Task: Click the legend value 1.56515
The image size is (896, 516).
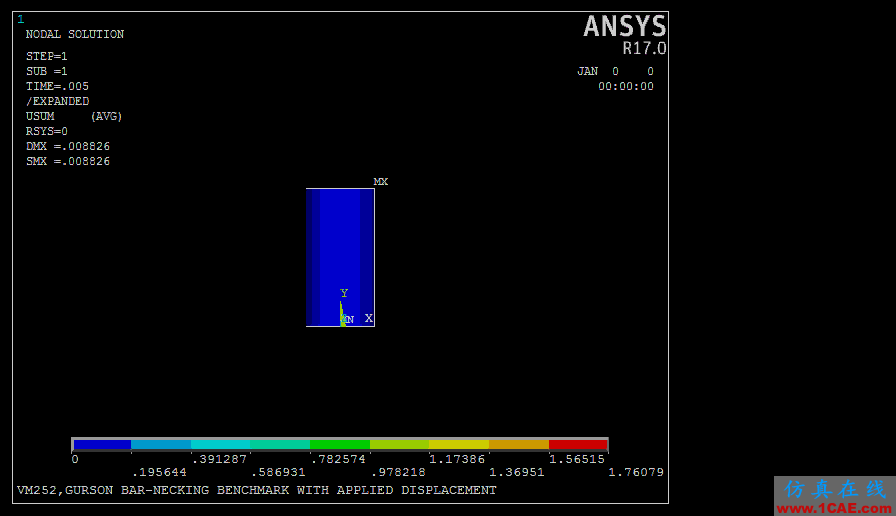Action: tap(577, 459)
